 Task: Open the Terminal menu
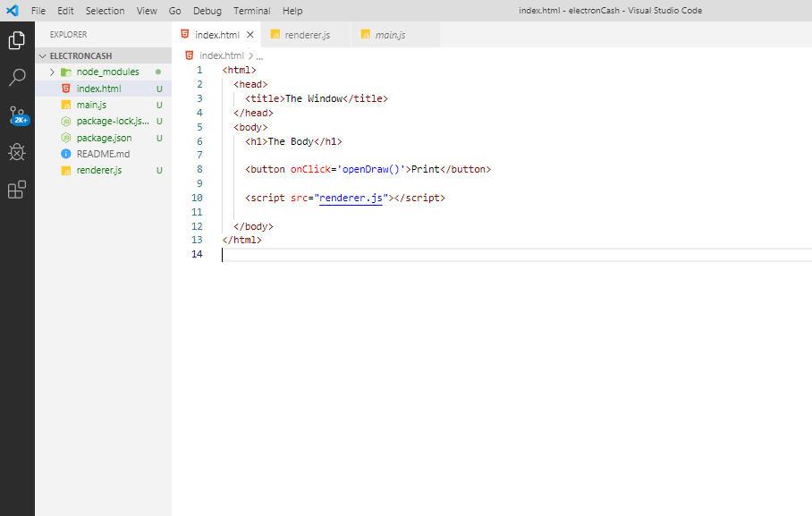coord(251,11)
